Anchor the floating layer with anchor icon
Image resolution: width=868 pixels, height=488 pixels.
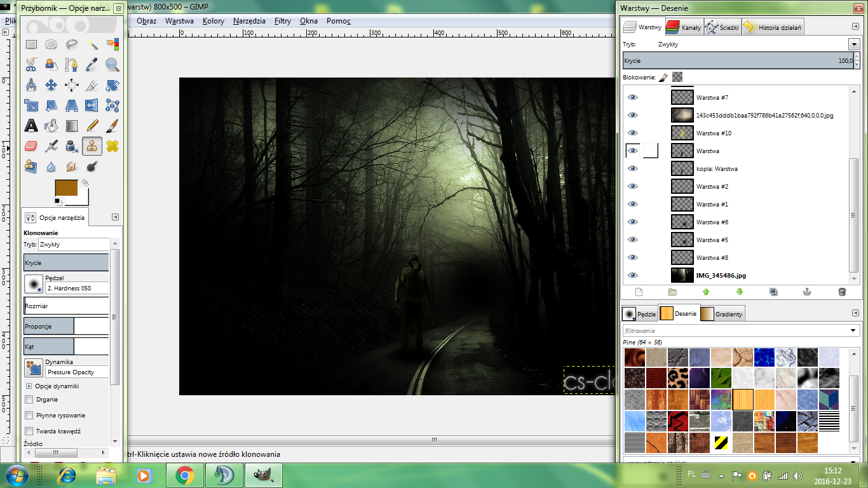[808, 292]
